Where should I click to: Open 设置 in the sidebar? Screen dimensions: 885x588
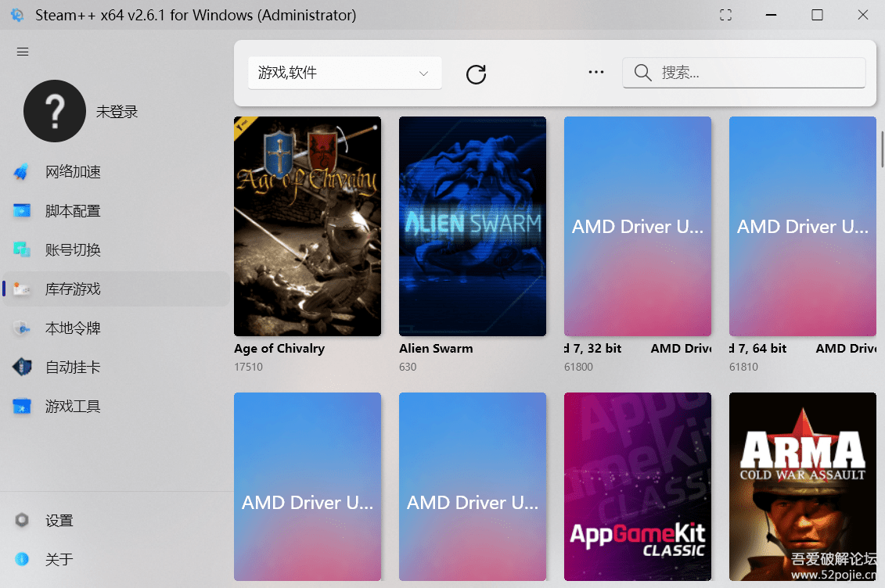[116, 520]
